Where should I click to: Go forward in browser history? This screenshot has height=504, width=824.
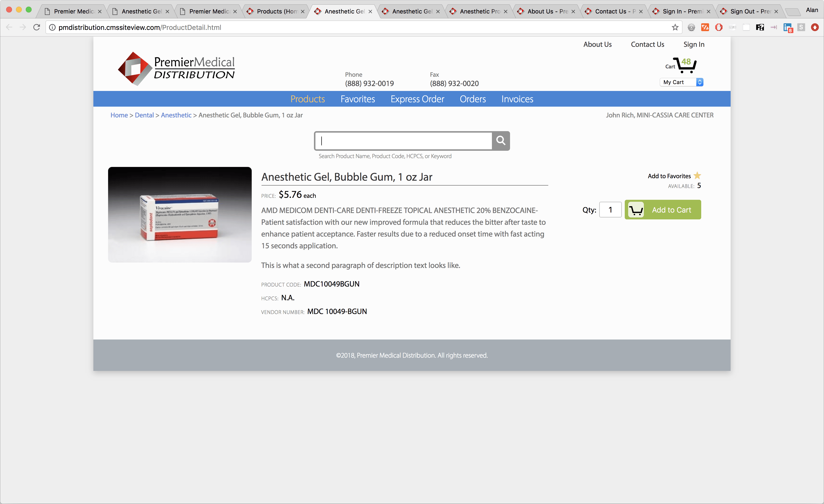point(23,27)
